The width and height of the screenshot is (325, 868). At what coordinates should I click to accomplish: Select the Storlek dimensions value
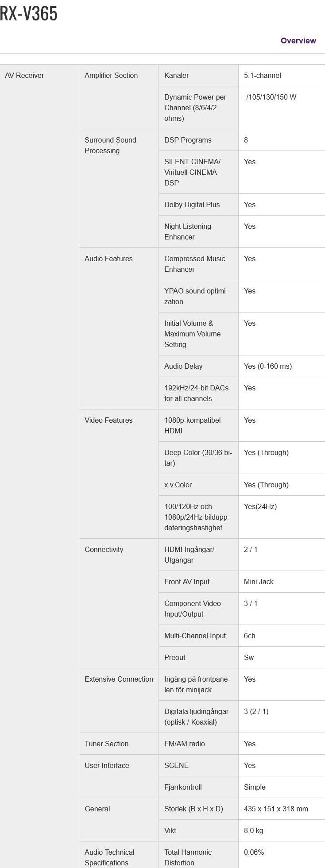pos(276,809)
